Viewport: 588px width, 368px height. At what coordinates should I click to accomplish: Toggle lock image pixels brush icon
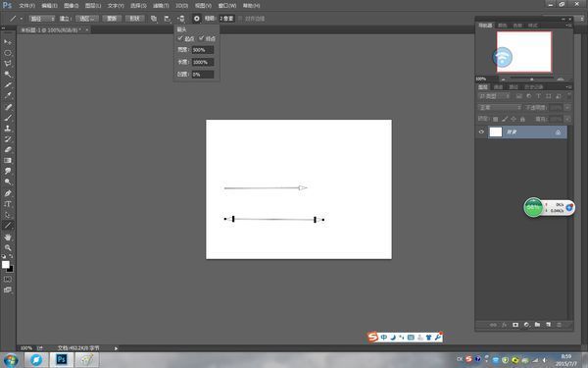[505, 119]
